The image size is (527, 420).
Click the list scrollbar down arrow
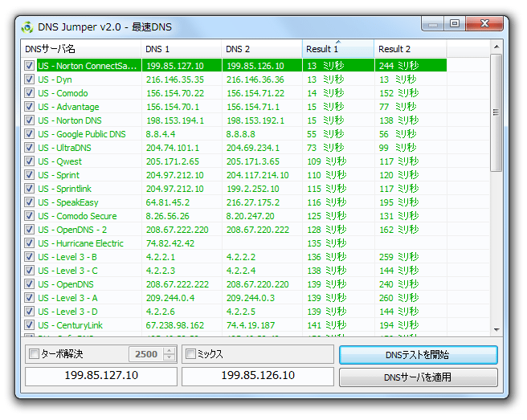point(496,330)
